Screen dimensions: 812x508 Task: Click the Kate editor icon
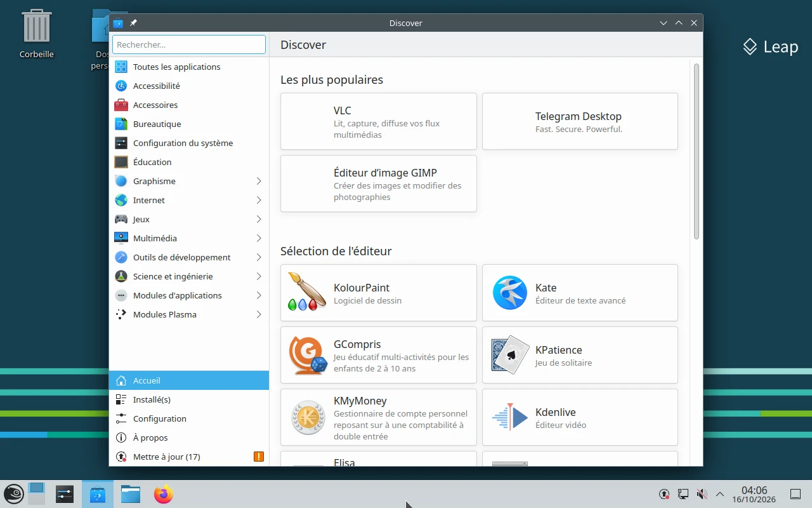[x=509, y=293]
